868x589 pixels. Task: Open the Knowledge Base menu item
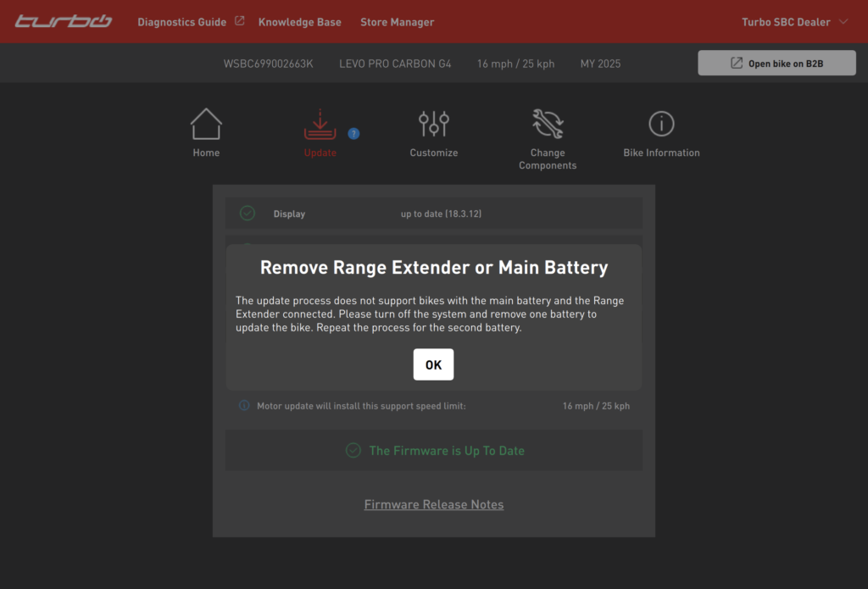[299, 22]
